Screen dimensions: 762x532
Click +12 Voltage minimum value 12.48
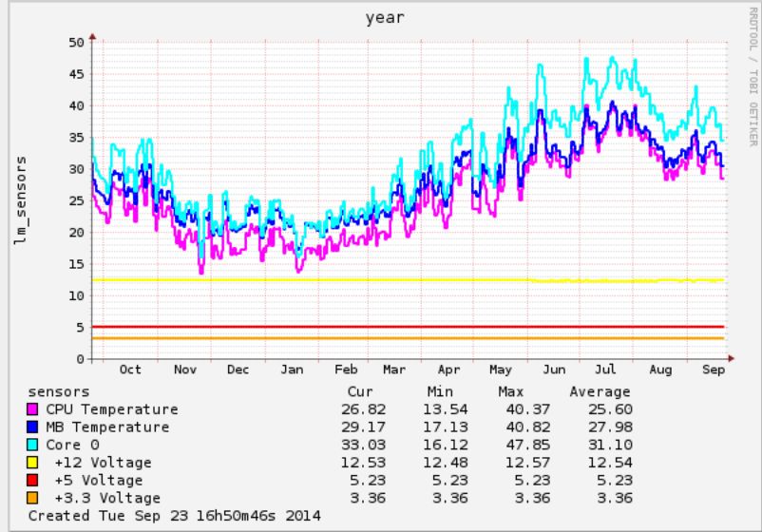446,463
